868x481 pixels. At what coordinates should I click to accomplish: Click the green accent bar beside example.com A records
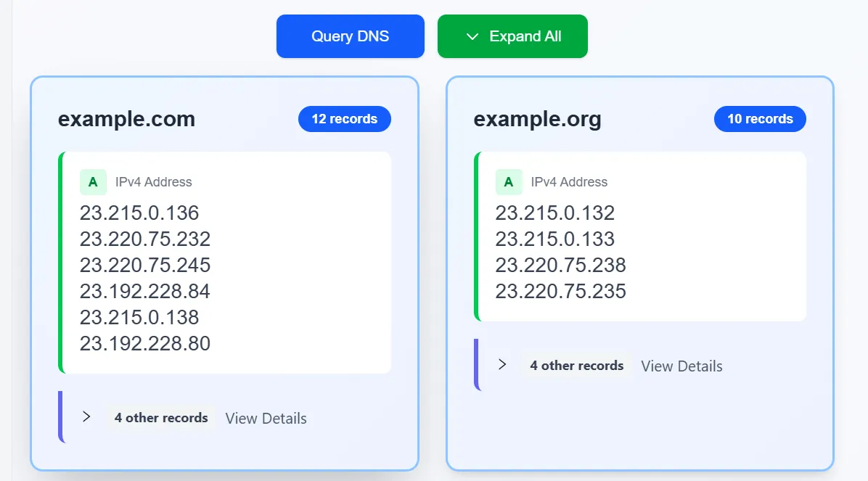[61, 261]
